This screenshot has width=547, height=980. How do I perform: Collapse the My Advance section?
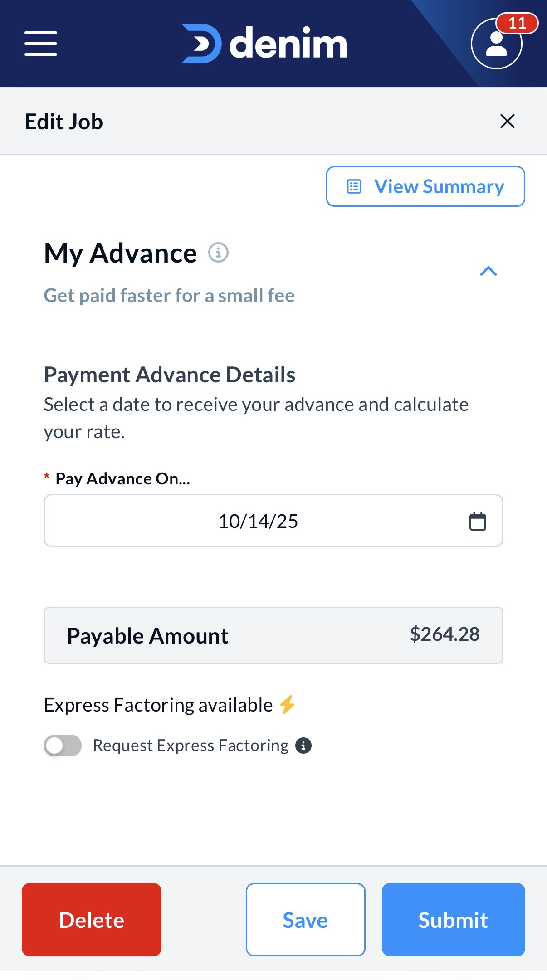[x=488, y=271]
